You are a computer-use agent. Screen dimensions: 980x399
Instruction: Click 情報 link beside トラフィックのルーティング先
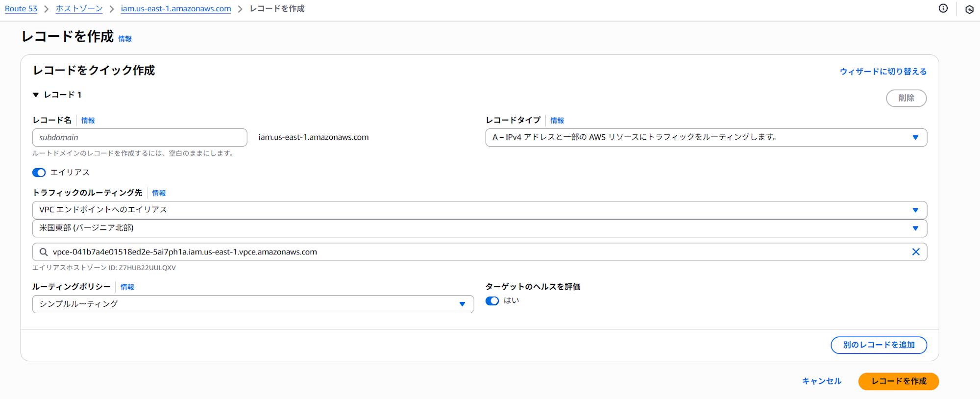point(159,193)
